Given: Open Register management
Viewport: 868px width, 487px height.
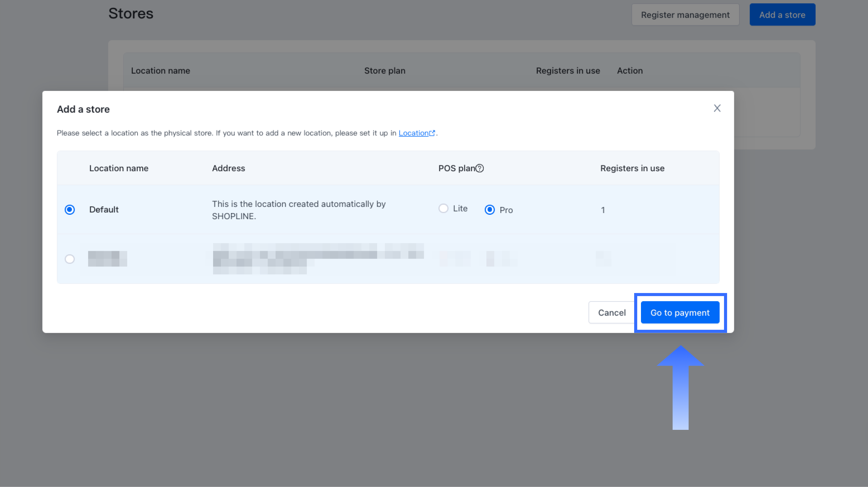Looking at the screenshot, I should 685,15.
